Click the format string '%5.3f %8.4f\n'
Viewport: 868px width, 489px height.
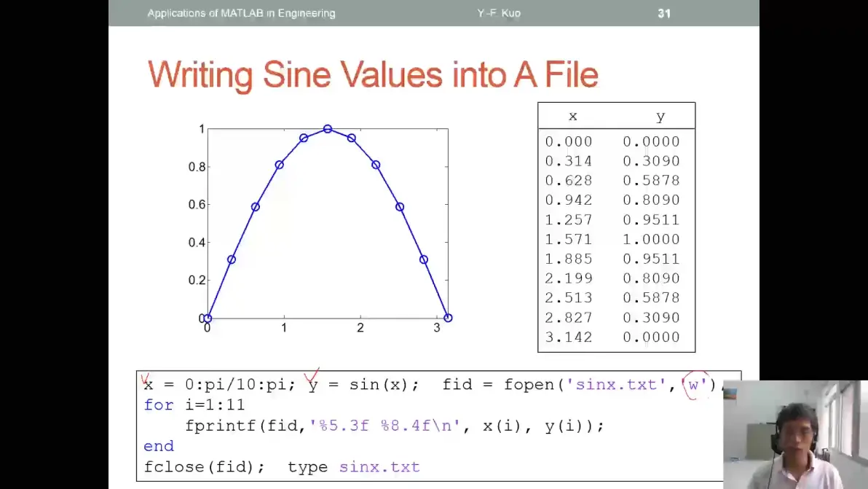(x=384, y=426)
